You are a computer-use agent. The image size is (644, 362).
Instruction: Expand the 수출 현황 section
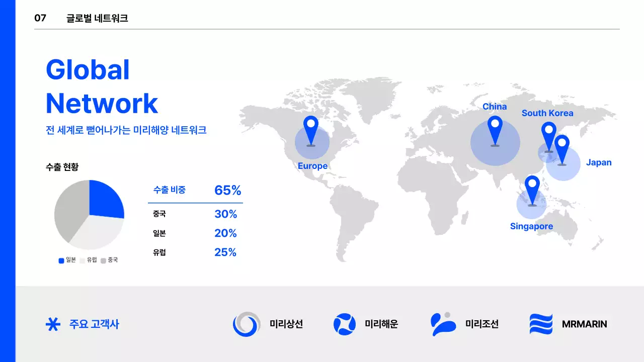(x=63, y=167)
